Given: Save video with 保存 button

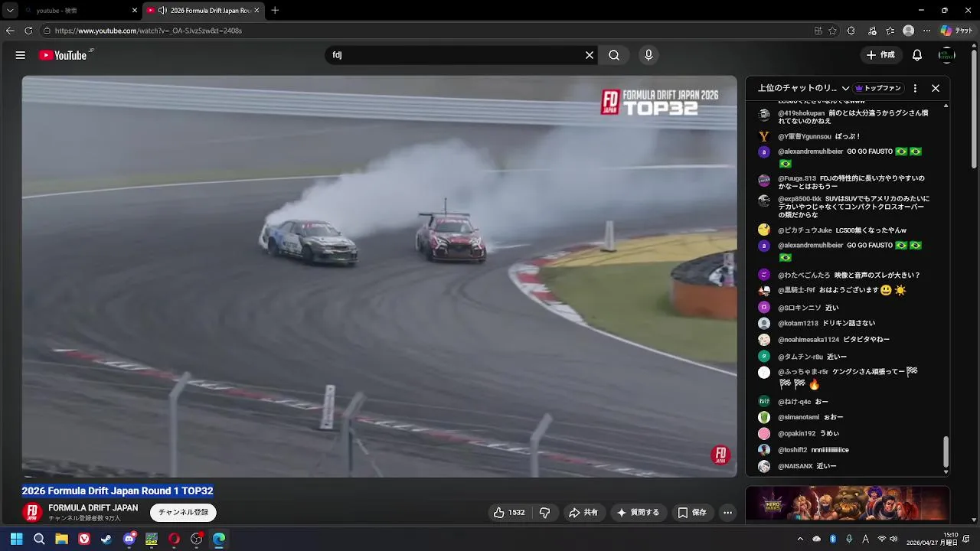Looking at the screenshot, I should 692,513.
